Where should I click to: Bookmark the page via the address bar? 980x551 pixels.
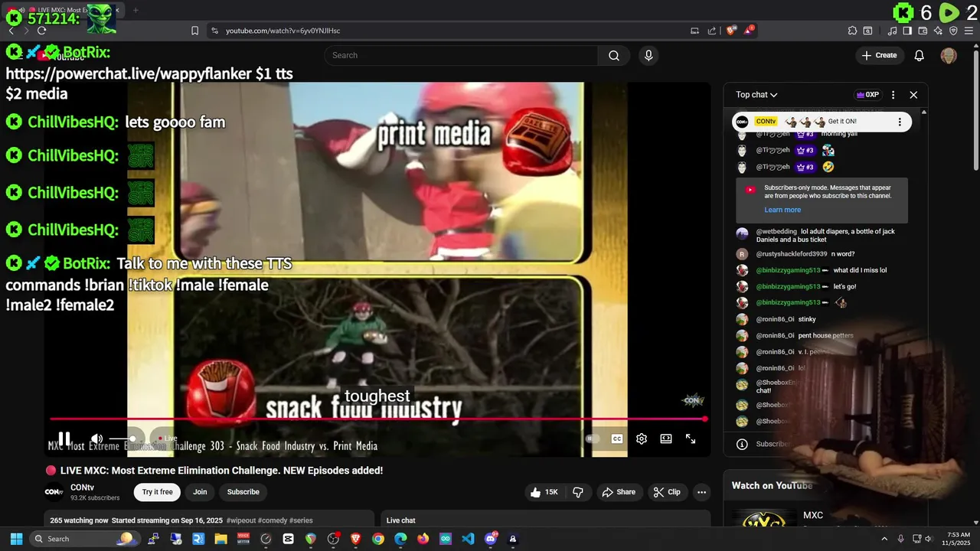194,31
